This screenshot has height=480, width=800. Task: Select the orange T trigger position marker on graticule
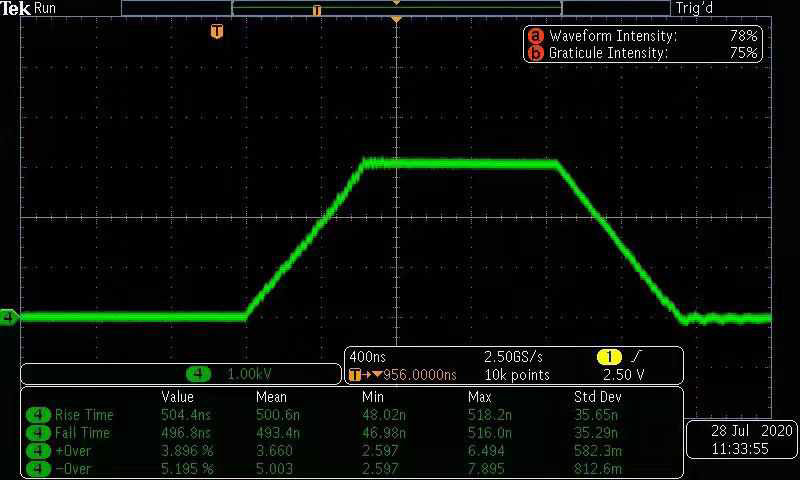tap(217, 31)
